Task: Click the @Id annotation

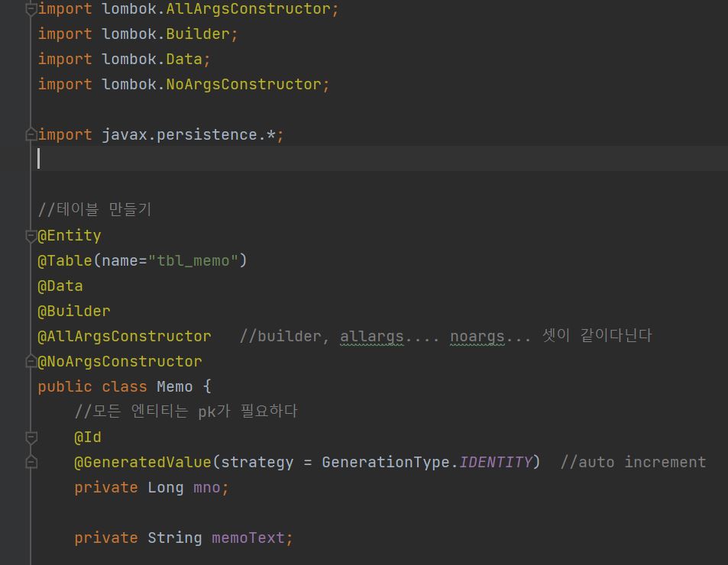Action: click(87, 437)
